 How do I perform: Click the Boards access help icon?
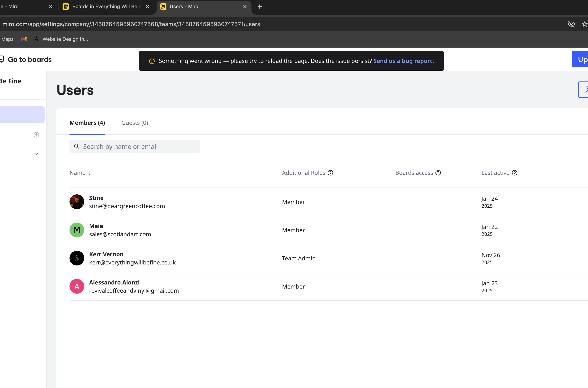[x=438, y=173]
